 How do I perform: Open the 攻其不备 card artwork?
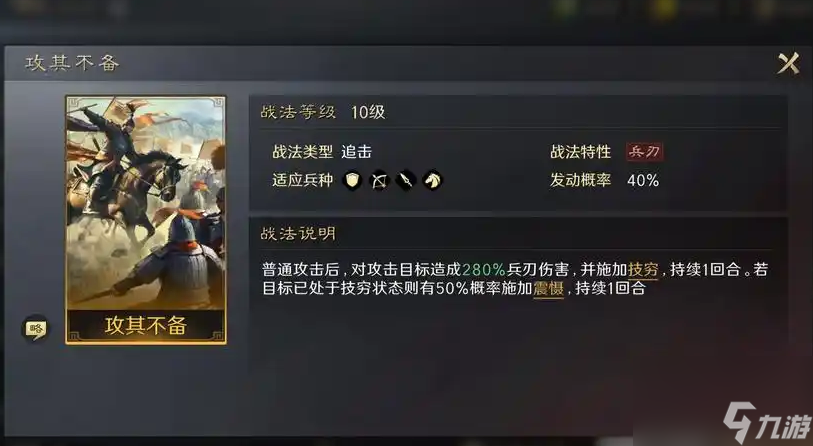point(146,202)
